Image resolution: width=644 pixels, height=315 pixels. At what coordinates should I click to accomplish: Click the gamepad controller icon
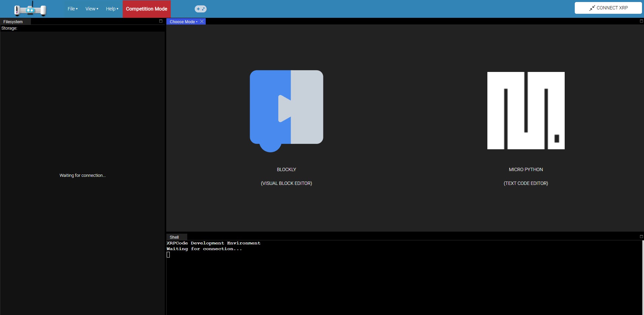click(x=201, y=9)
